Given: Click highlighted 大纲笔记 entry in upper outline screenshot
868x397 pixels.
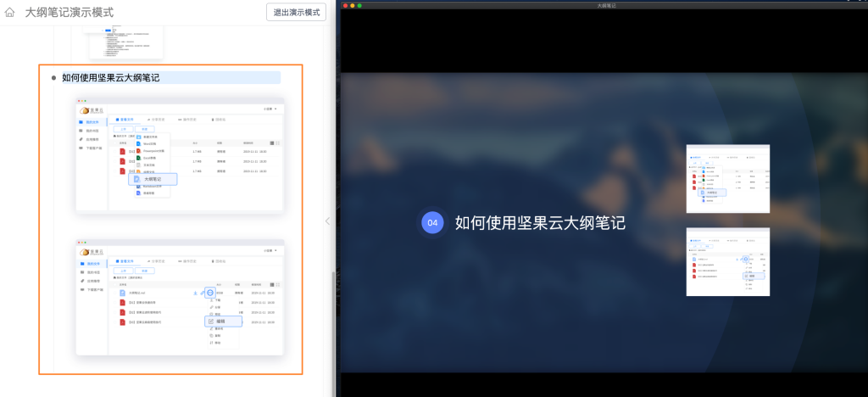Looking at the screenshot, I should click(153, 179).
